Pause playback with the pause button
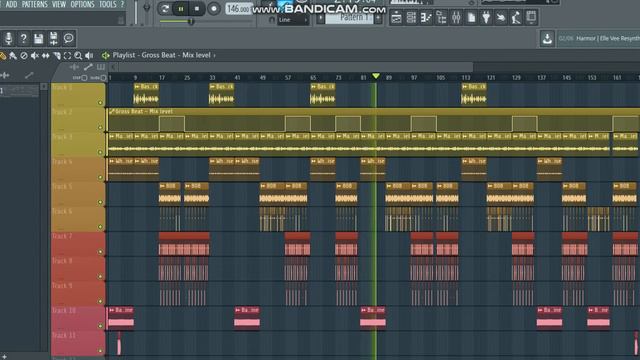Image resolution: width=640 pixels, height=360 pixels. pyautogui.click(x=181, y=9)
